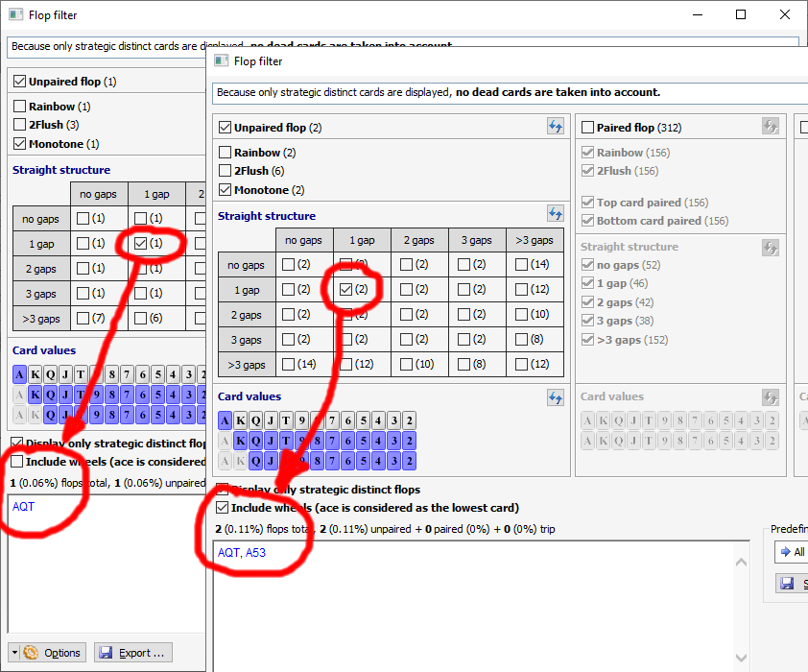Open the dropdown arrow beside Options
The width and height of the screenshot is (808, 672).
[14, 653]
